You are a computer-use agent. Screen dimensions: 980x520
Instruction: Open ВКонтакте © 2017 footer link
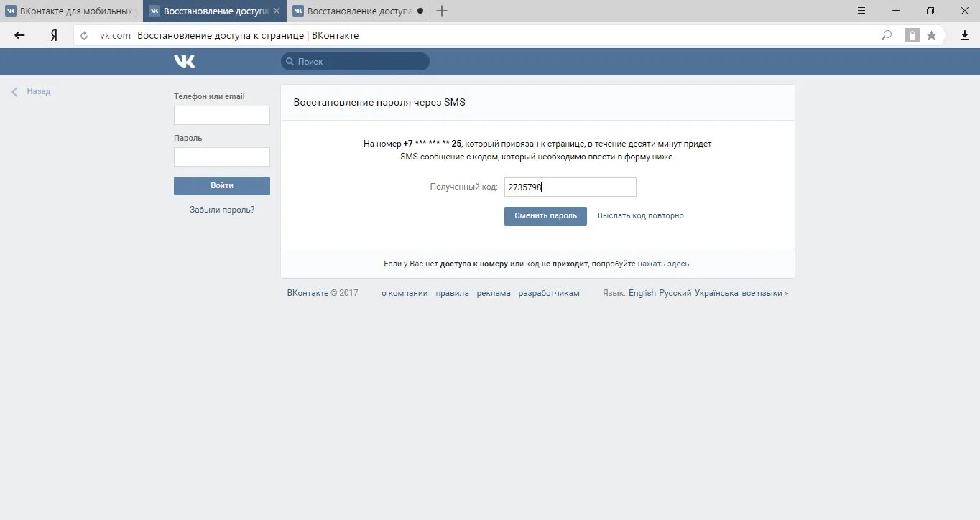tap(323, 293)
